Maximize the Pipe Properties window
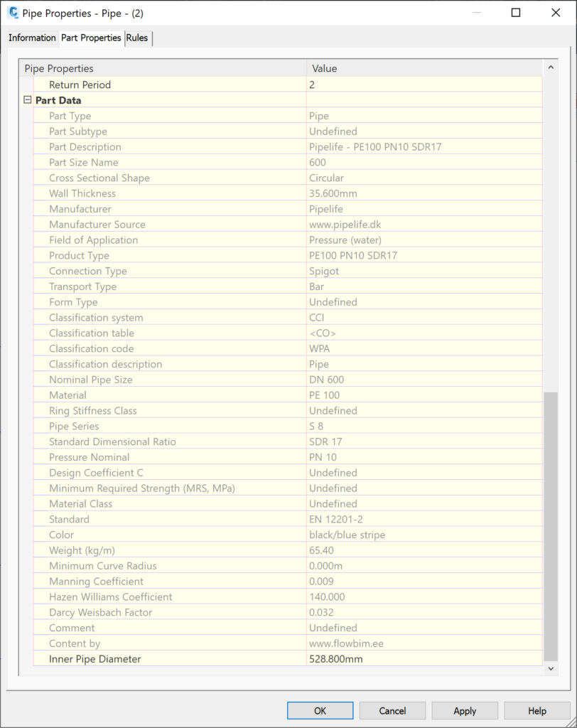This screenshot has height=728, width=577. click(516, 13)
